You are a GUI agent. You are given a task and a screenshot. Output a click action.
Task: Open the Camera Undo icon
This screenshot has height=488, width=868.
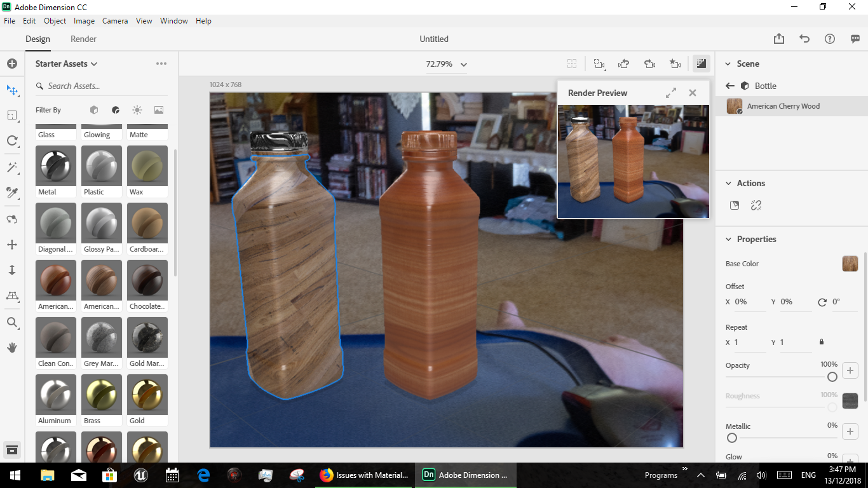(624, 64)
